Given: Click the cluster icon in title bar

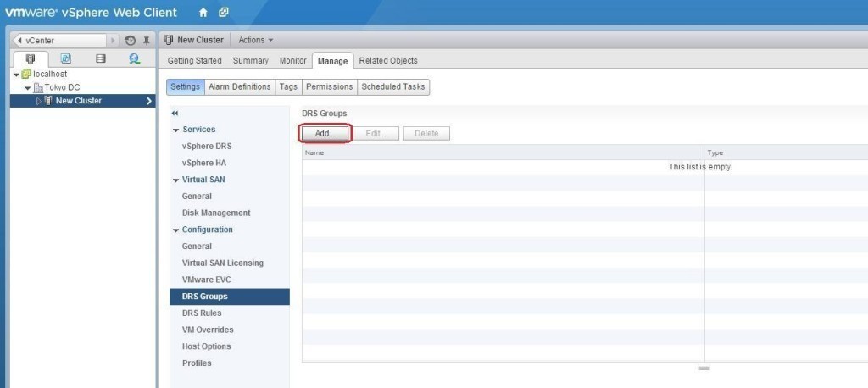Looking at the screenshot, I should coord(170,40).
